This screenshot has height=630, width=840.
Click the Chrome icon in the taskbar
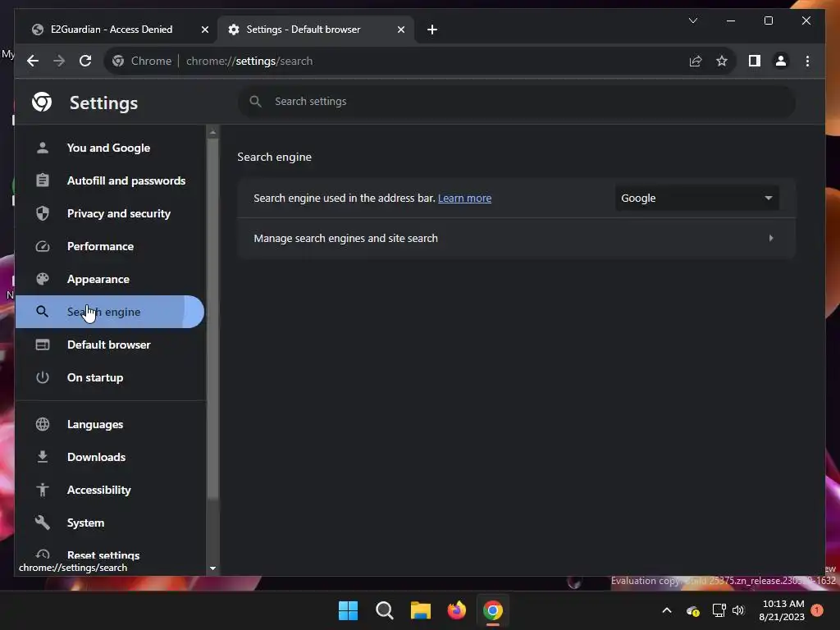(x=493, y=610)
